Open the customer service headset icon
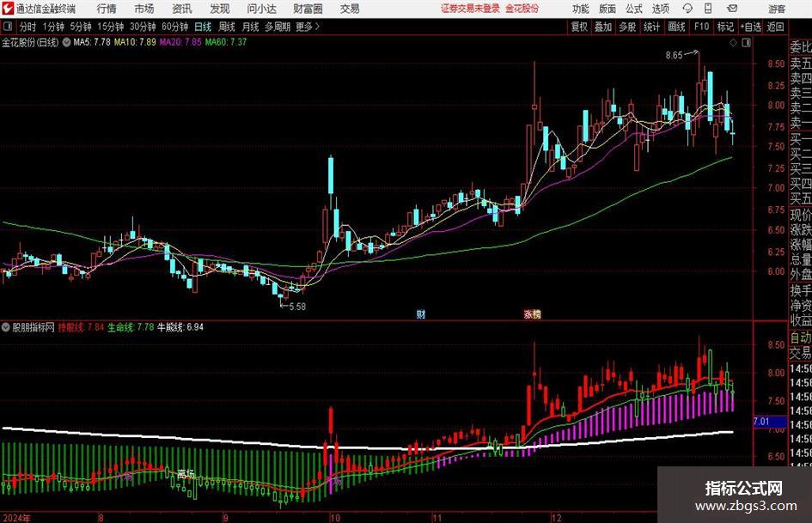This screenshot has width=812, height=523. pyautogui.click(x=687, y=9)
